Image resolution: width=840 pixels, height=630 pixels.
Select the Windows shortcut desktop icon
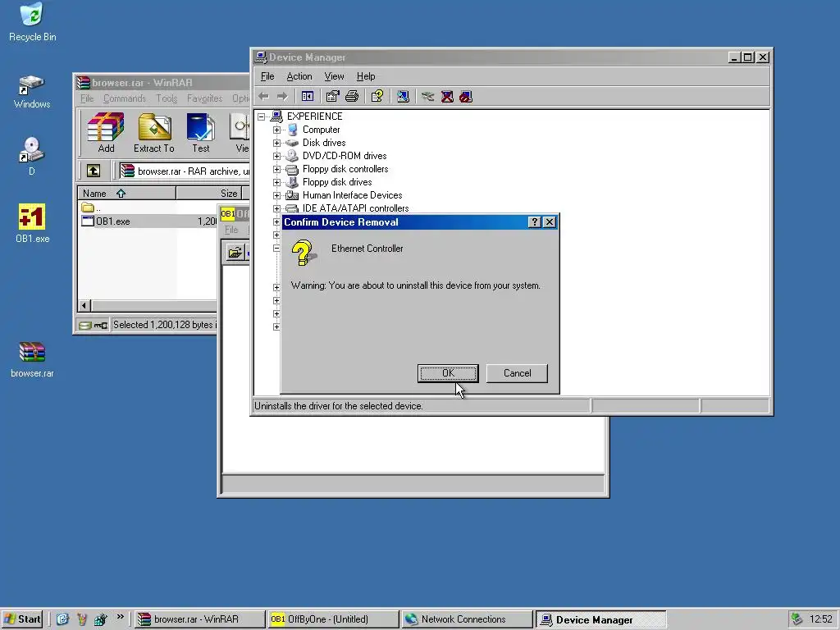click(32, 92)
